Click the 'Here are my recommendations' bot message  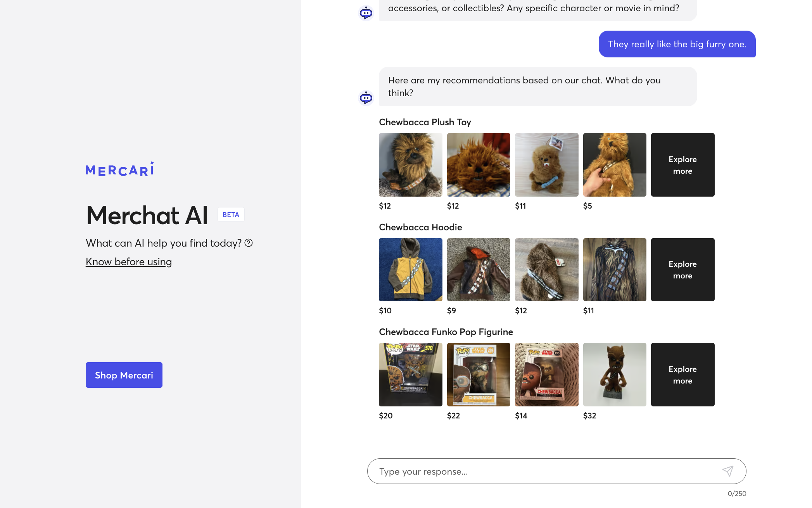pyautogui.click(x=538, y=86)
